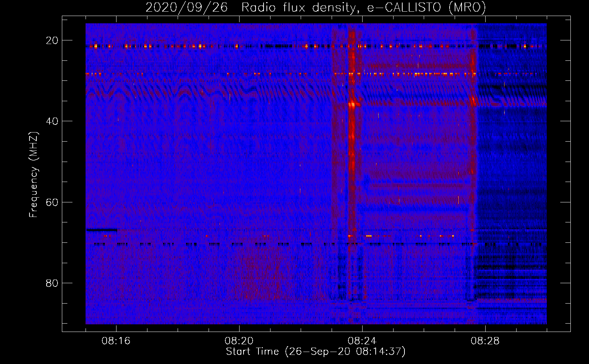Viewport: 589px width, 364px height.
Task: Click the '60' frequency tick label
Action: tap(52, 202)
